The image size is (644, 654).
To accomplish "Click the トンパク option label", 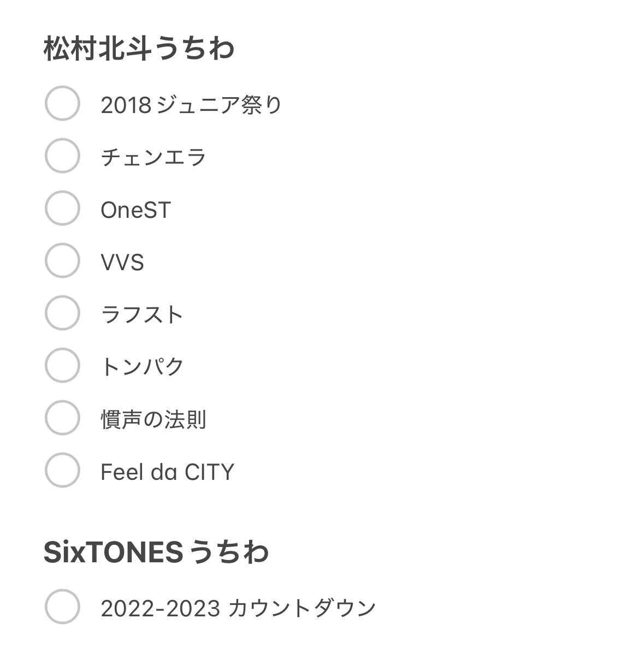I will coord(142,367).
